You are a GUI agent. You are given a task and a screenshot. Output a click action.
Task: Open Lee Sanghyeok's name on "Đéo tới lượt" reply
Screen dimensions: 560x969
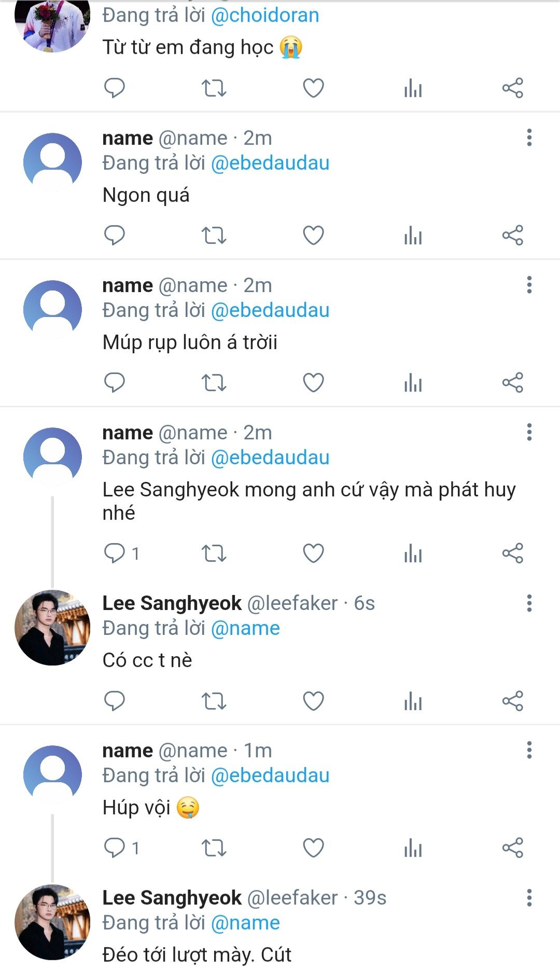pos(172,897)
